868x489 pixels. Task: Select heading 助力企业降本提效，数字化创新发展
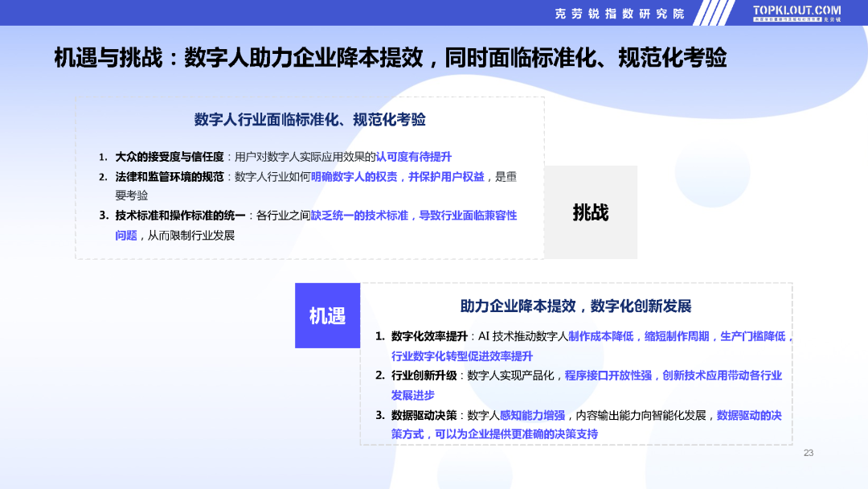tap(575, 306)
